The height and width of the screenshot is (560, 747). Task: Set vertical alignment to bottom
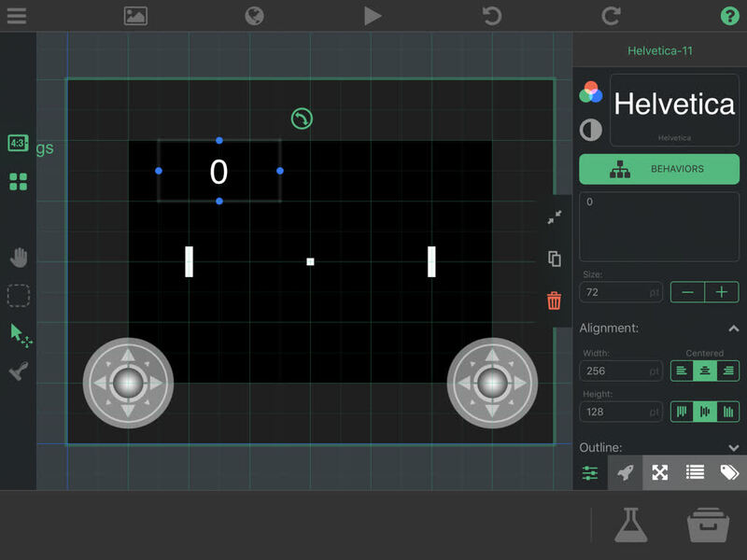728,412
